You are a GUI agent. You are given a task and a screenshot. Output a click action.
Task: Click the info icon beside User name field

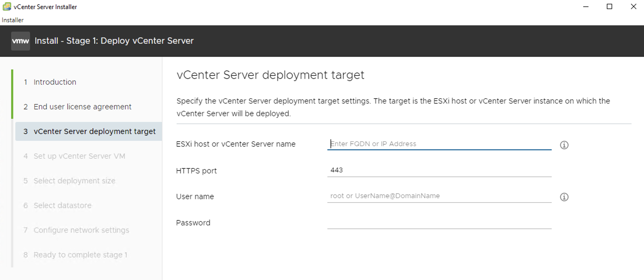coord(564,197)
